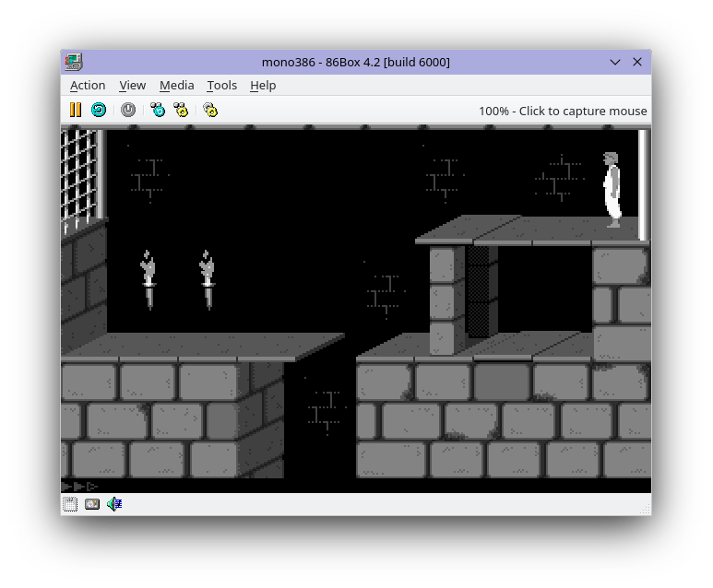This screenshot has height=588, width=713.
Task: Click the title bar down-chevron minimize button
Action: [x=615, y=63]
